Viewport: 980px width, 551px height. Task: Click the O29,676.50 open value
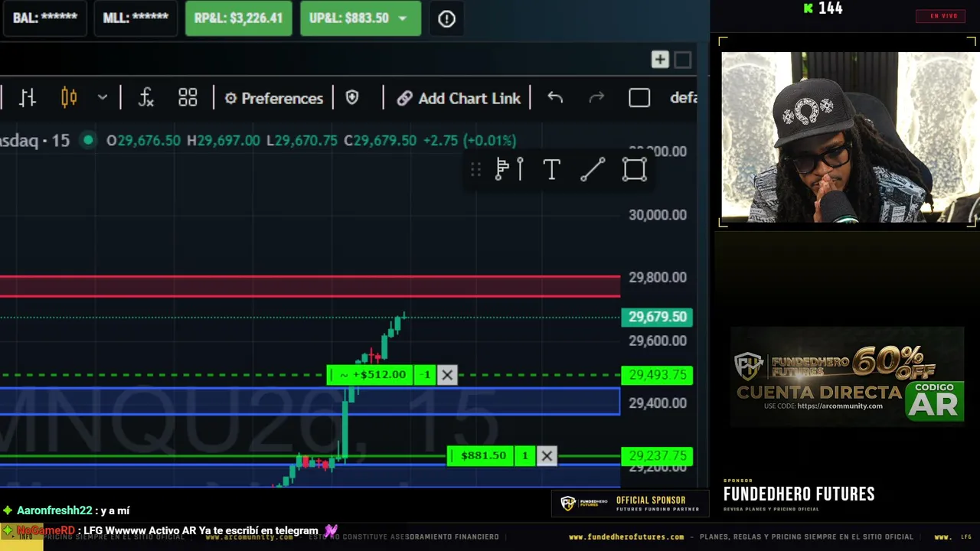(x=143, y=141)
